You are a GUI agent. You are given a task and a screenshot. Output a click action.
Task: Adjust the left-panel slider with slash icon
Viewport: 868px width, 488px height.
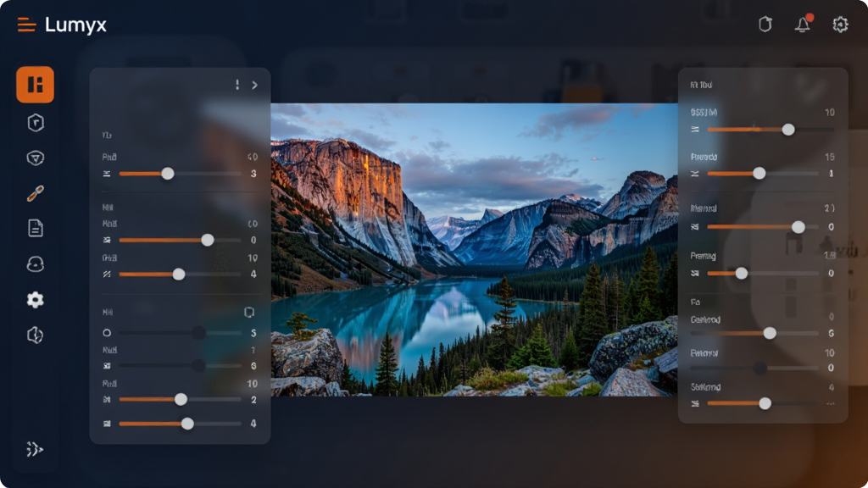point(180,274)
